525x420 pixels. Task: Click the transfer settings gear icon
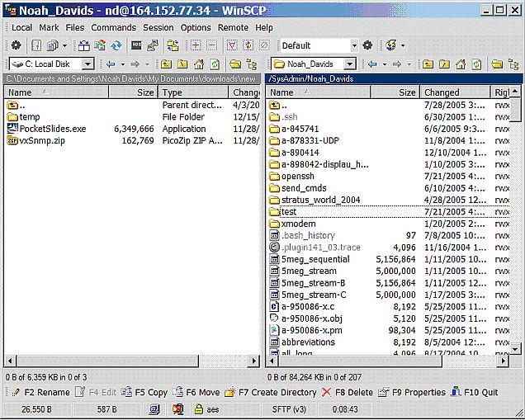pyautogui.click(x=367, y=45)
